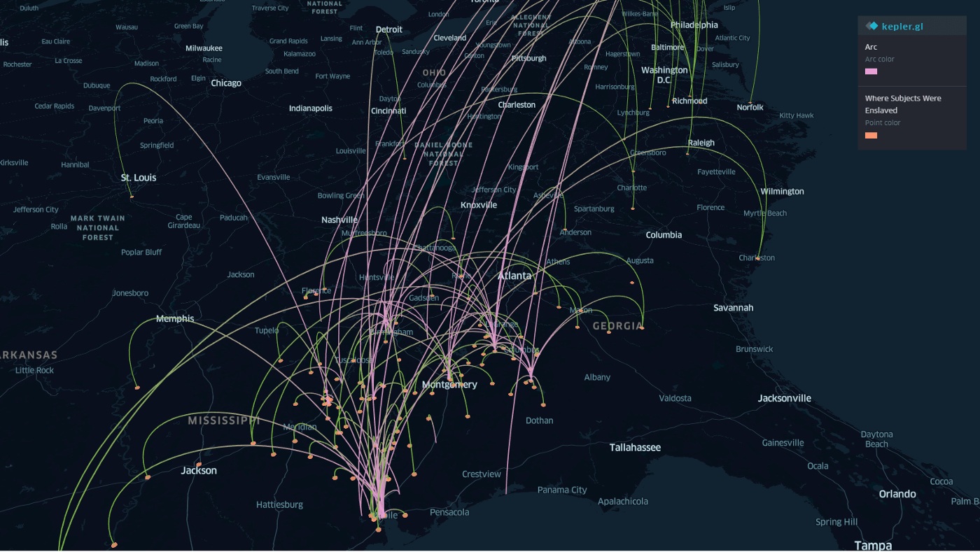The width and height of the screenshot is (980, 552).
Task: Click the Knoxville city label
Action: 479,205
